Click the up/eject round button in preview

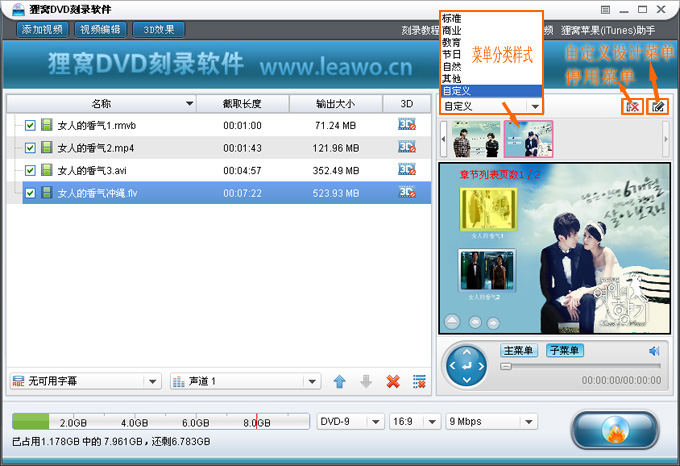[x=452, y=322]
